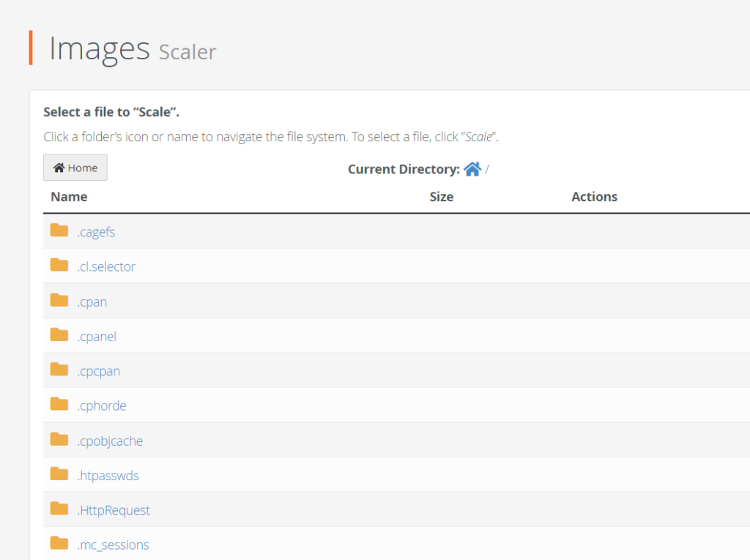Image resolution: width=750 pixels, height=560 pixels.
Task: Click the Size column header
Action: tap(441, 196)
